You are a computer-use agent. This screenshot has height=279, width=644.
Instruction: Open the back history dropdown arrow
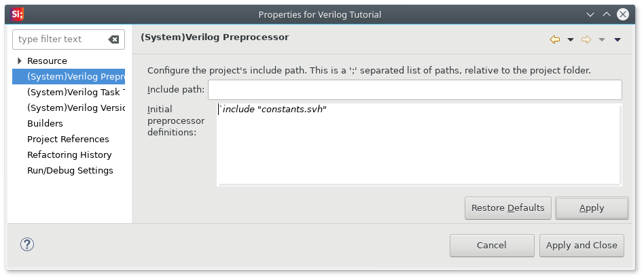(570, 40)
